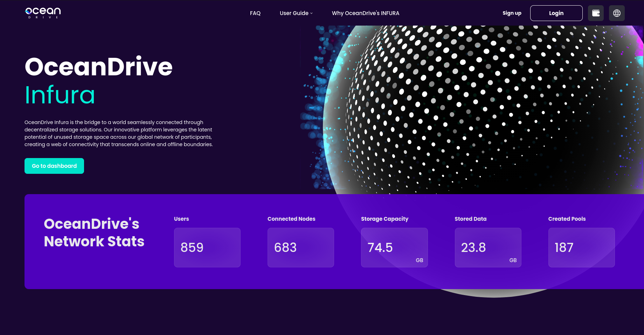Click the Stored Data label
This screenshot has width=644, height=335.
[x=471, y=219]
